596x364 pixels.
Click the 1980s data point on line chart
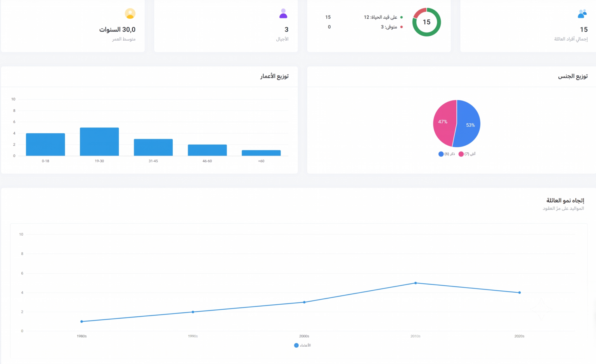(81, 321)
